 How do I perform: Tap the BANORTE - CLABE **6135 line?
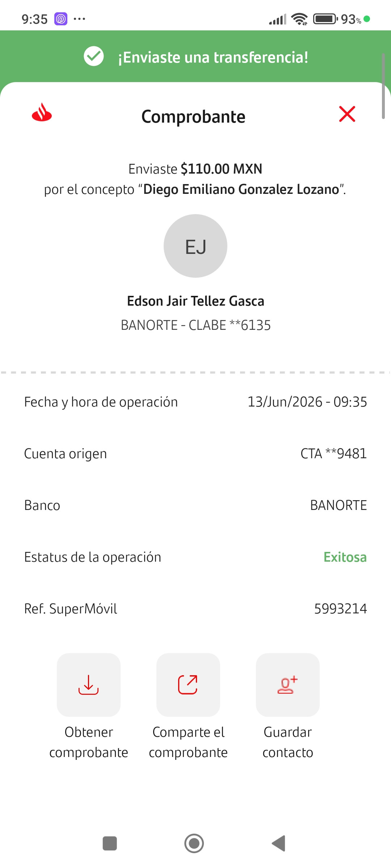click(195, 325)
